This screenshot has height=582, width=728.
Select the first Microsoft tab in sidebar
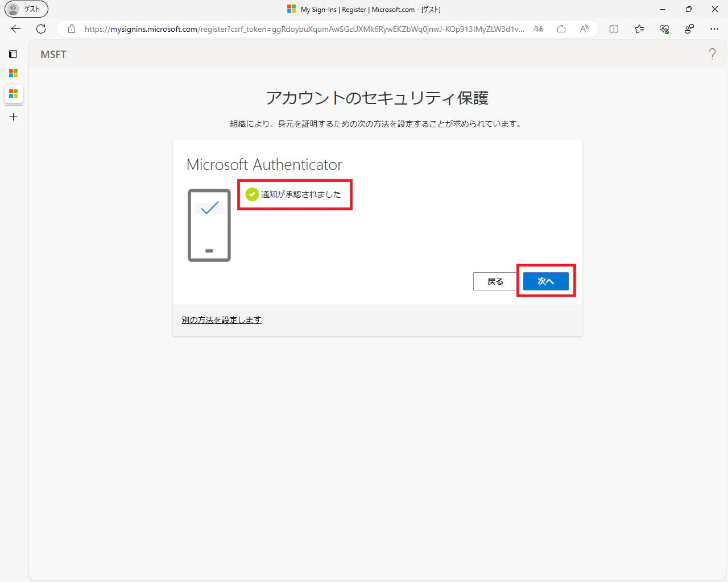tap(14, 73)
